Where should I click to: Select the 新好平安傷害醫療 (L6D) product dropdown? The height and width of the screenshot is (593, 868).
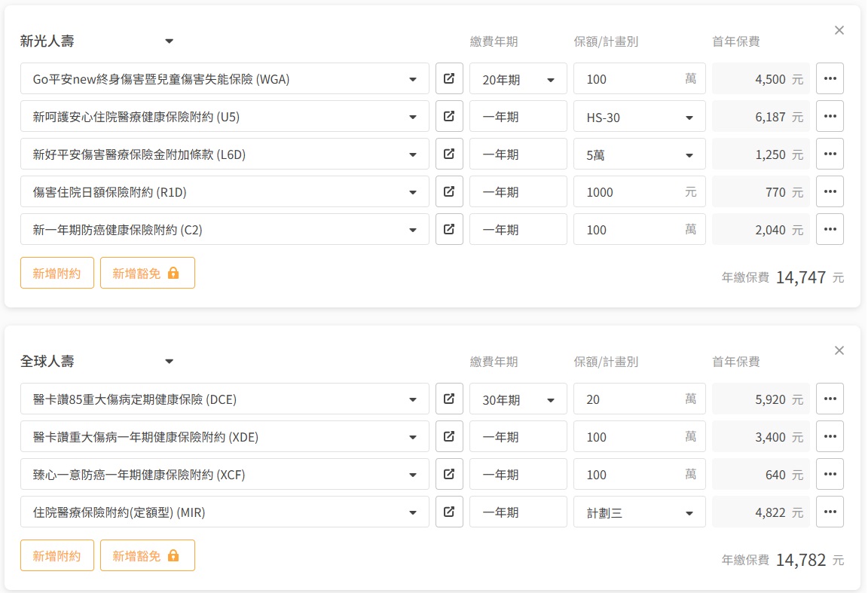coord(225,154)
